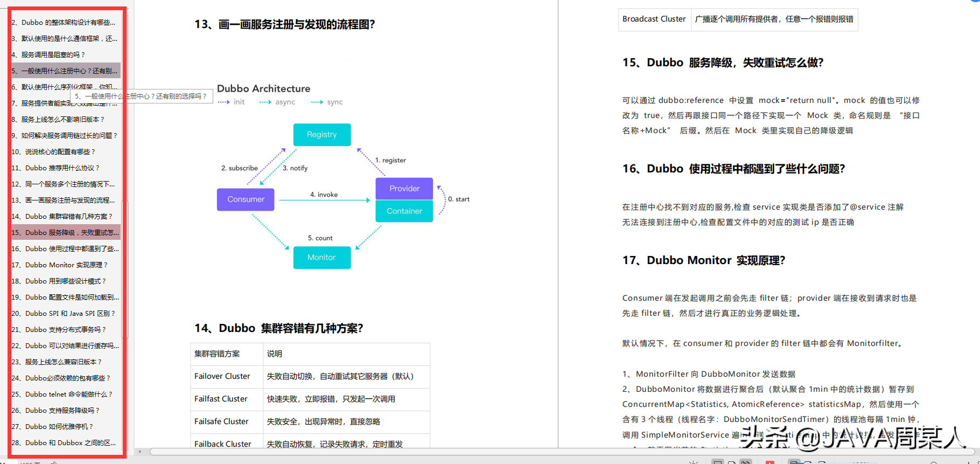980x464 pixels.
Task: Open outline item 3 默认使用的是什么通信框架
Action: [x=65, y=38]
